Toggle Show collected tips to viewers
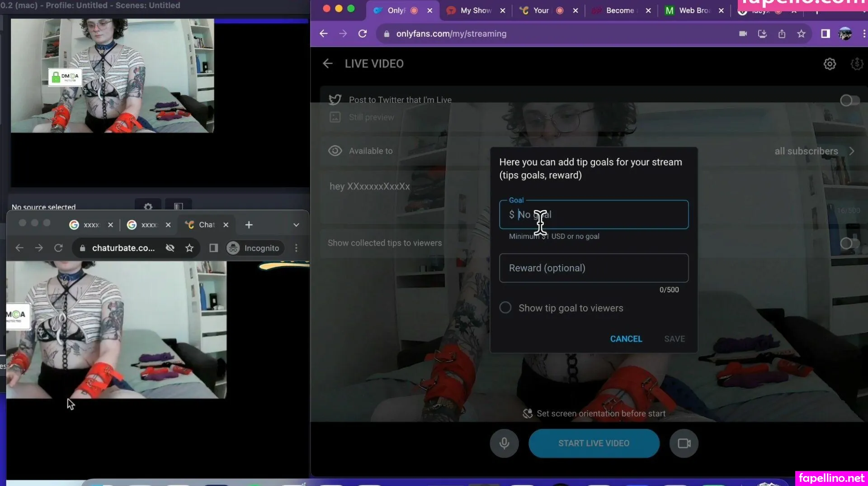 (849, 243)
